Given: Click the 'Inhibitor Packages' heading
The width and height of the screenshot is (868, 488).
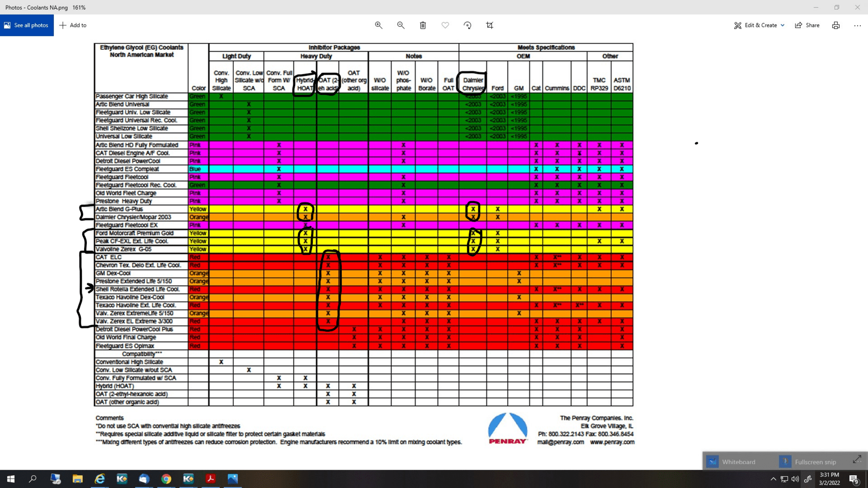Looking at the screenshot, I should (x=334, y=47).
